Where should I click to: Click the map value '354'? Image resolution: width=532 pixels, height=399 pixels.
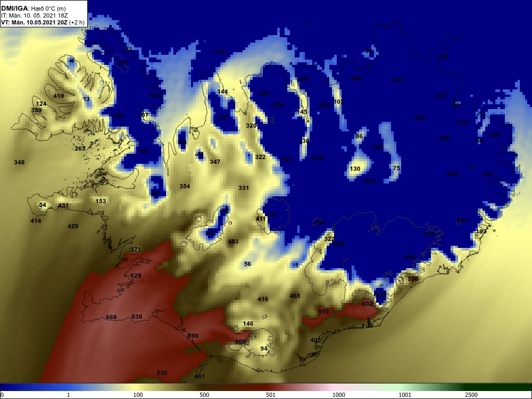(x=185, y=186)
